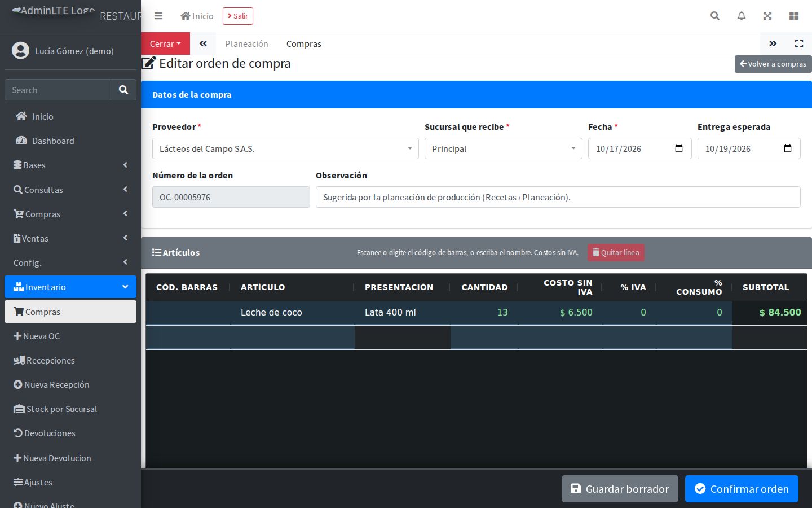
Task: Open Devoluciones in the sidebar
Action: click(70, 433)
